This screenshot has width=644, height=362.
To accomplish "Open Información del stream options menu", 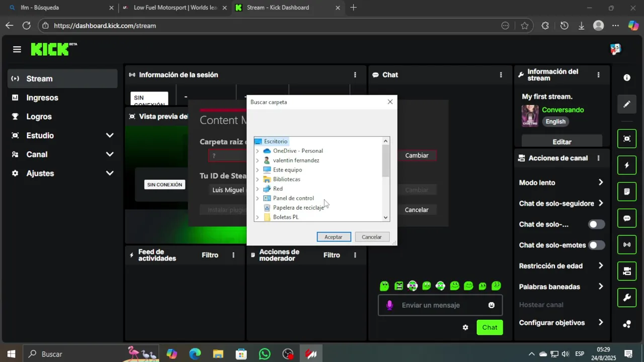I will [598, 75].
